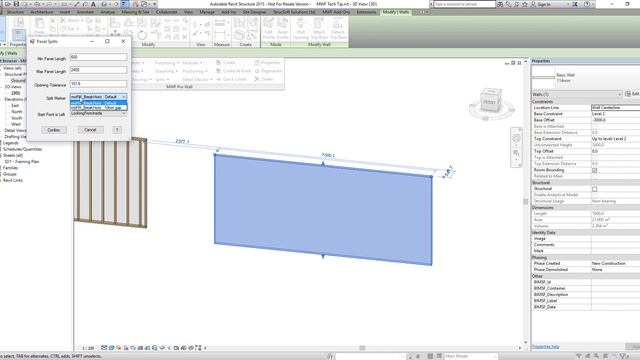Open the Architecture ribbon tab
The image size is (640, 360).
(x=42, y=12)
